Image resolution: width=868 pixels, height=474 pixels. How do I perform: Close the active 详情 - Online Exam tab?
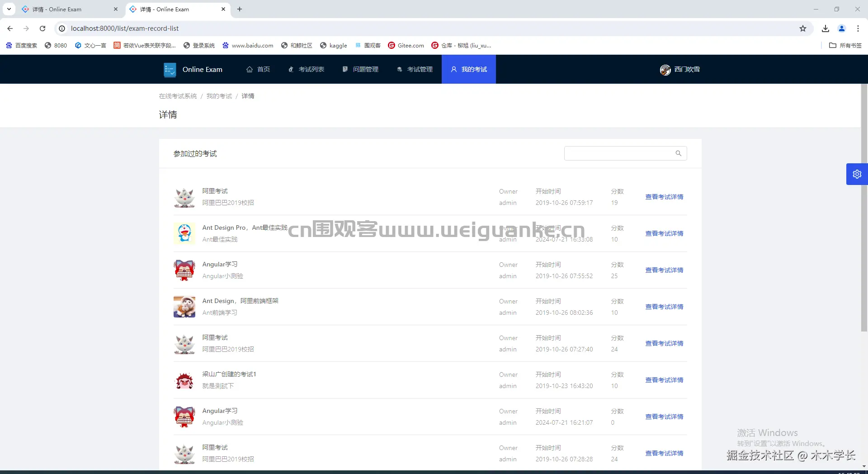(223, 9)
